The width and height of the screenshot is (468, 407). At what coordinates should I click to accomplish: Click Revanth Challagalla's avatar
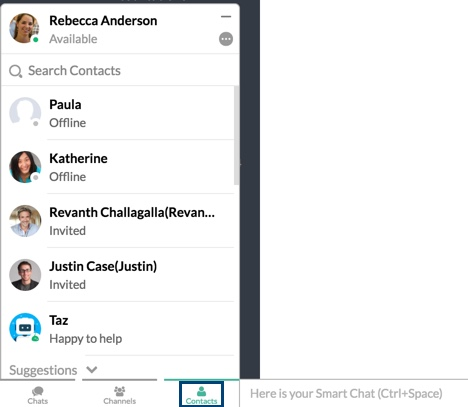pos(25,221)
